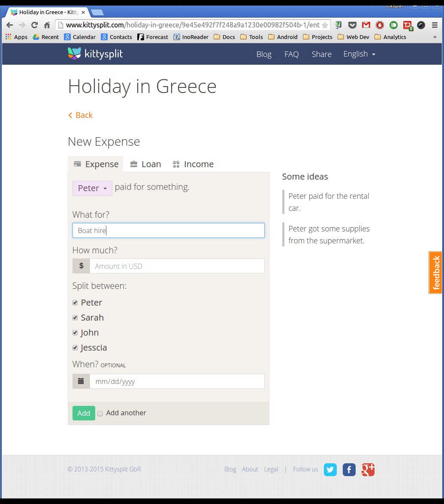Screen dimensions: 444x504
Task: Switch to the Loan tab
Action: pos(145,164)
